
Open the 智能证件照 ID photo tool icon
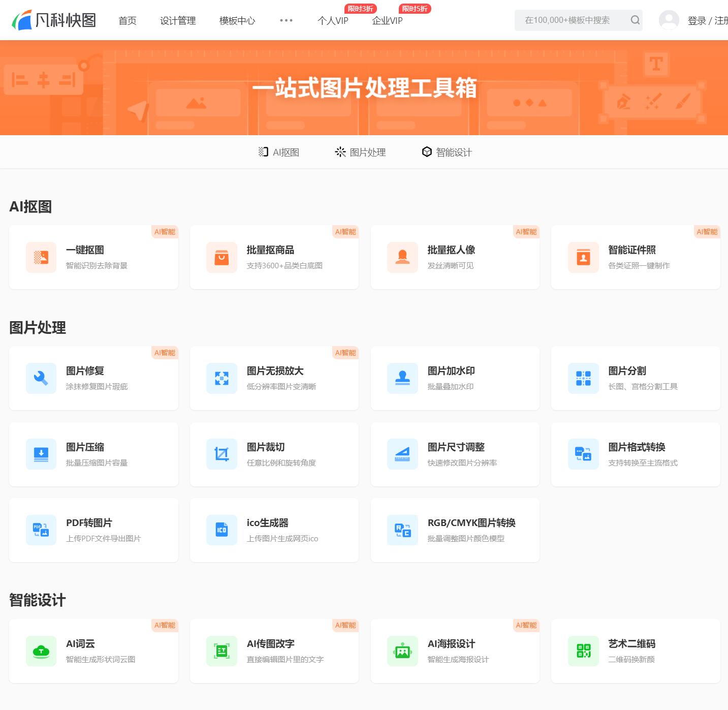[x=583, y=257]
